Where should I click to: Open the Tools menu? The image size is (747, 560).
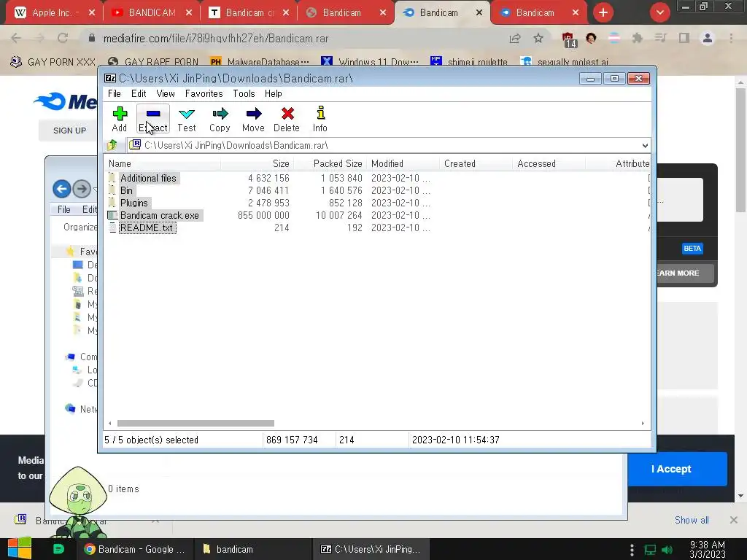[x=244, y=94]
